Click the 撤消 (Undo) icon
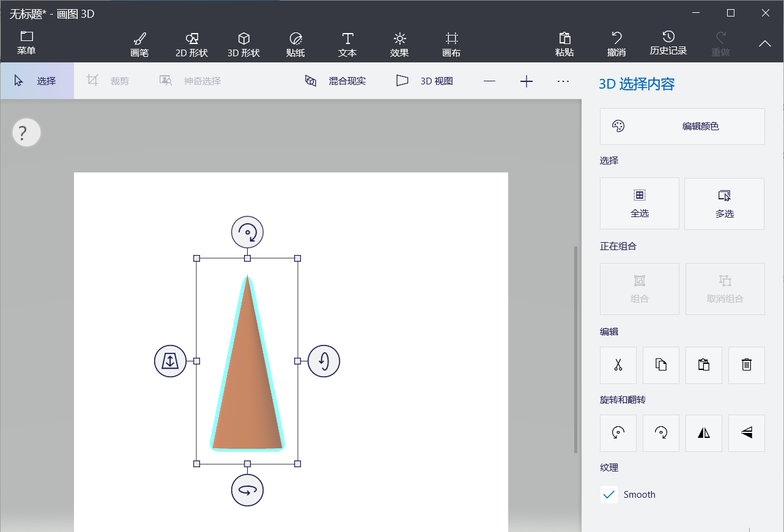 [616, 45]
